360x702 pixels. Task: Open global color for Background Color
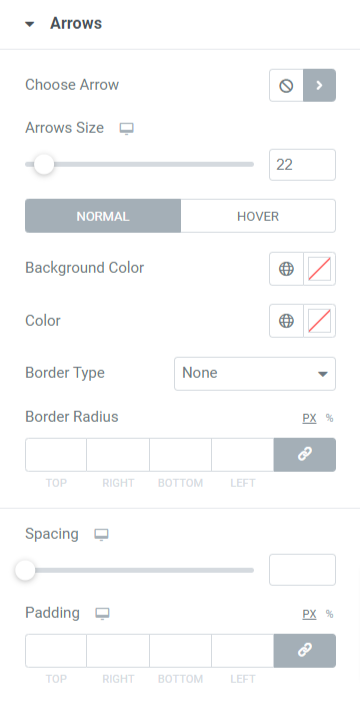click(286, 269)
